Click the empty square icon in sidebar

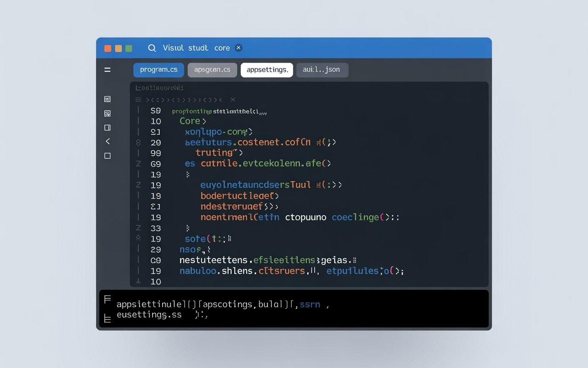tap(107, 156)
